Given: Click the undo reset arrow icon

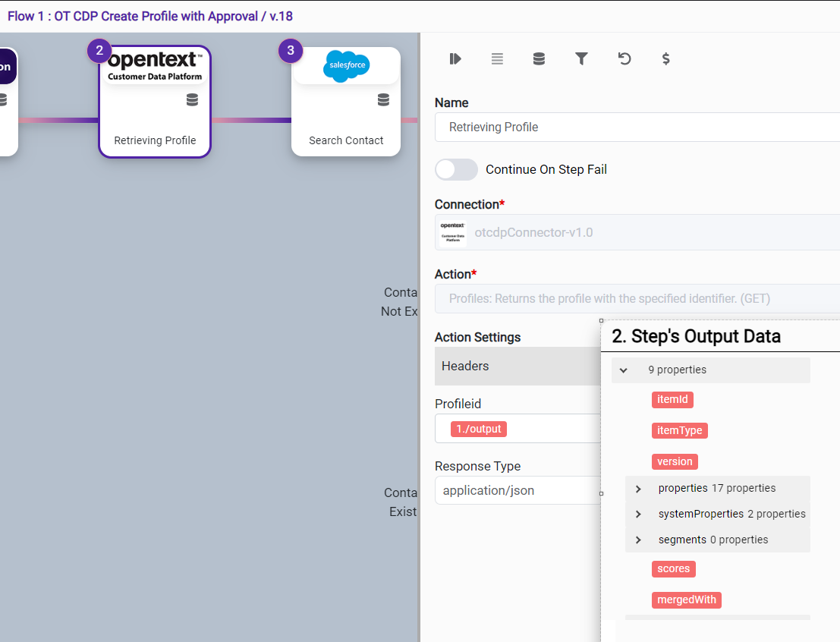Looking at the screenshot, I should pos(624,59).
